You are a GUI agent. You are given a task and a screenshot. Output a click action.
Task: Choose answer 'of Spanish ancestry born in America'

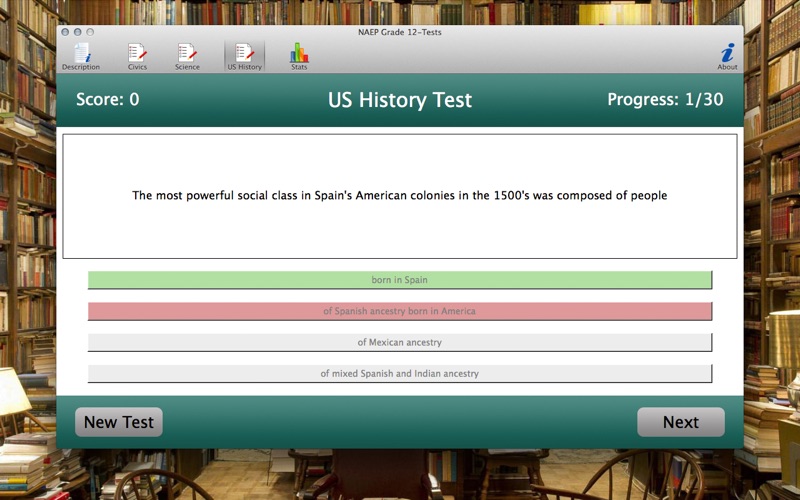point(399,311)
